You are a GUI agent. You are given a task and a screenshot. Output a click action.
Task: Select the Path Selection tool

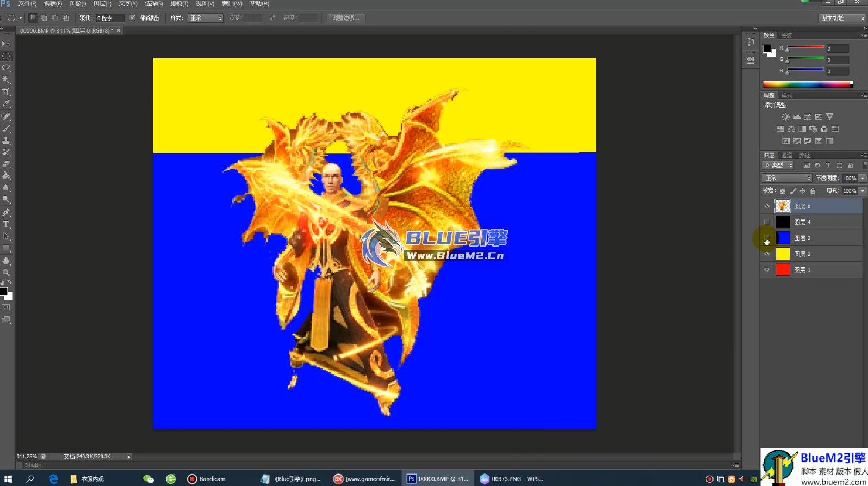pyautogui.click(x=6, y=236)
